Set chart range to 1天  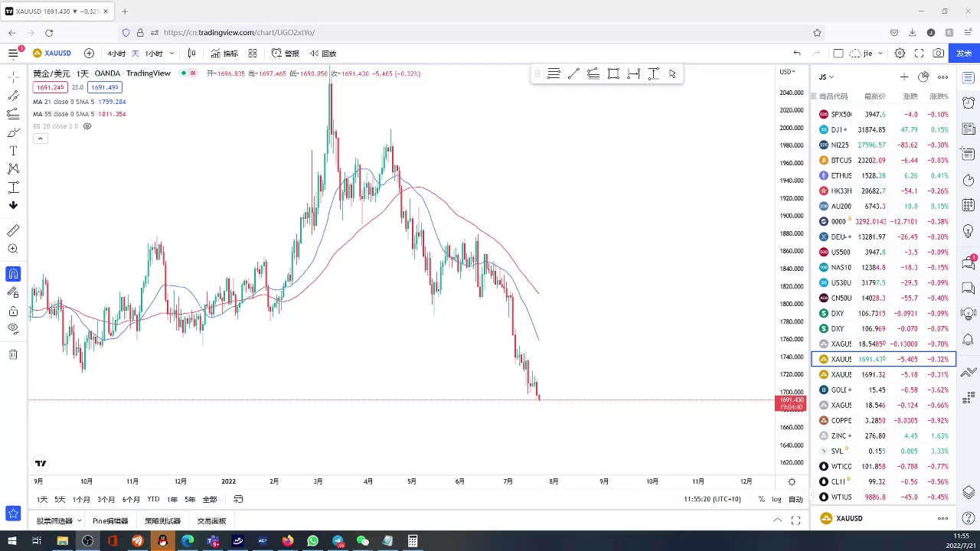click(42, 500)
